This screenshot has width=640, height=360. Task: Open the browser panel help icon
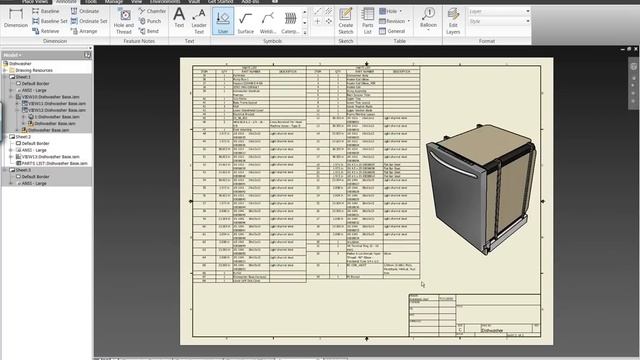pyautogui.click(x=87, y=55)
